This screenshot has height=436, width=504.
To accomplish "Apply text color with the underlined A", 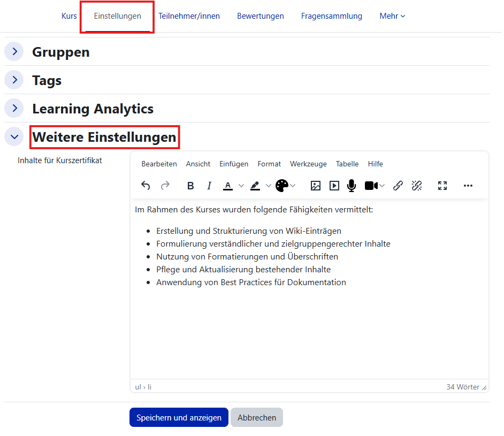I will [x=228, y=186].
